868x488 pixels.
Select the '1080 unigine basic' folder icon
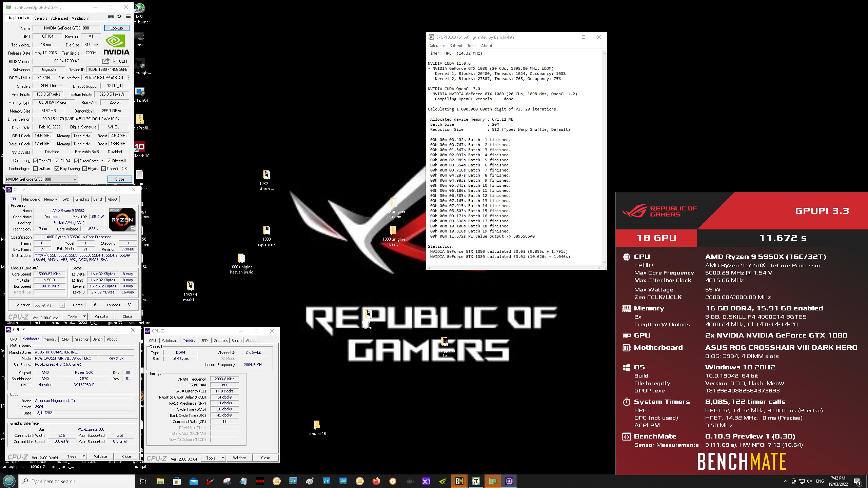[x=394, y=236]
